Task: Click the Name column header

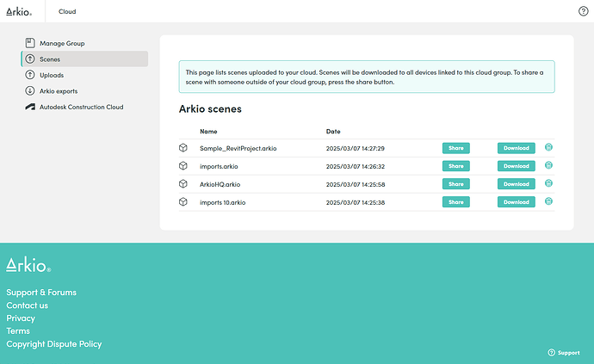Action: (208, 132)
